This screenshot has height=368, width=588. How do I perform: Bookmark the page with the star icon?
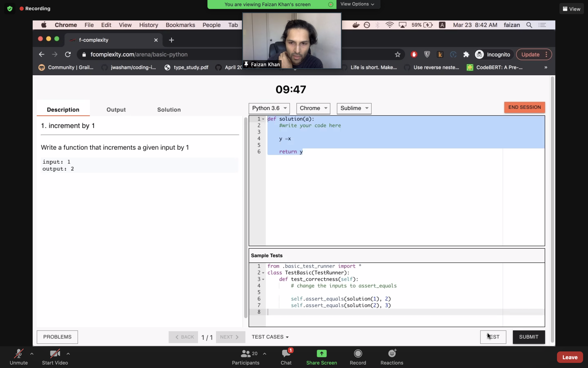[397, 54]
